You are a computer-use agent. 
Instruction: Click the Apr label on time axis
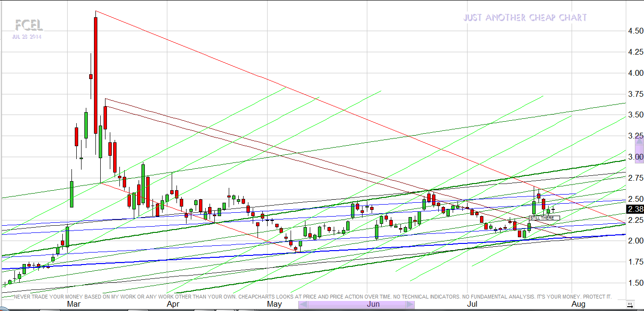point(173,304)
